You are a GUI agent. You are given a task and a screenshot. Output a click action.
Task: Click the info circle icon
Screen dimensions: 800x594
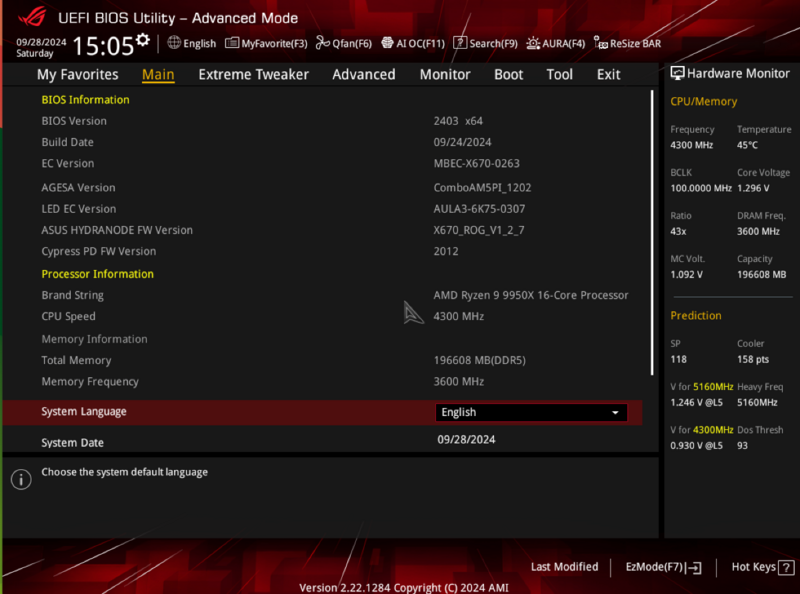point(21,479)
